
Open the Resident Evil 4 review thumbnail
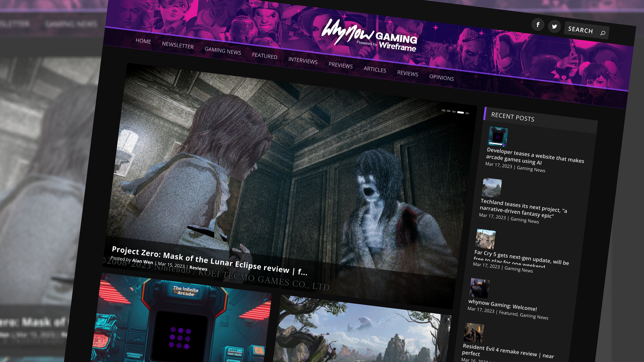click(473, 333)
